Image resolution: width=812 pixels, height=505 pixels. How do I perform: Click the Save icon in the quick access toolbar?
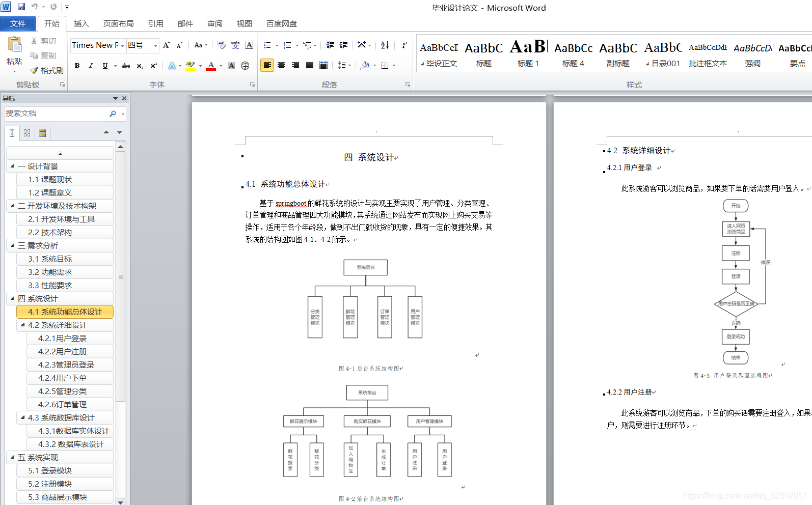pyautogui.click(x=21, y=7)
